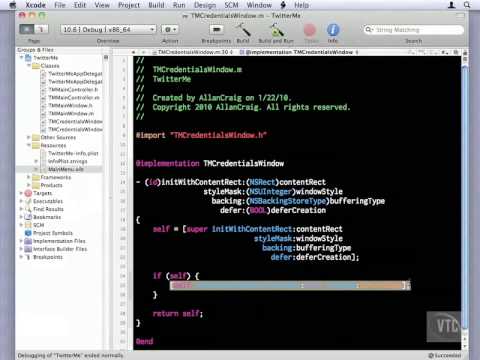
Task: Open Spotlight search icon
Action: [467, 5]
